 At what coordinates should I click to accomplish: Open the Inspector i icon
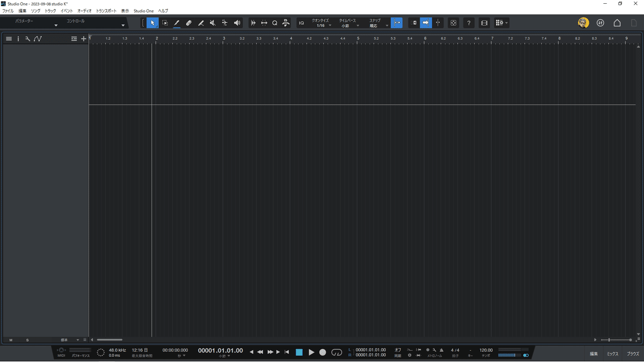[x=18, y=39]
